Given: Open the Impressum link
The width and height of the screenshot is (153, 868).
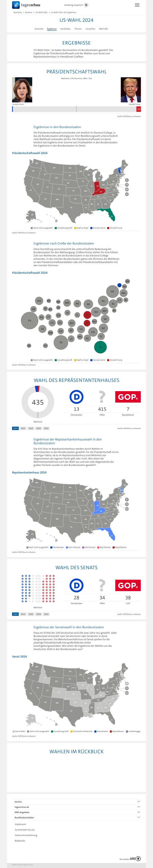Looking at the screenshot, I should pos(20,824).
